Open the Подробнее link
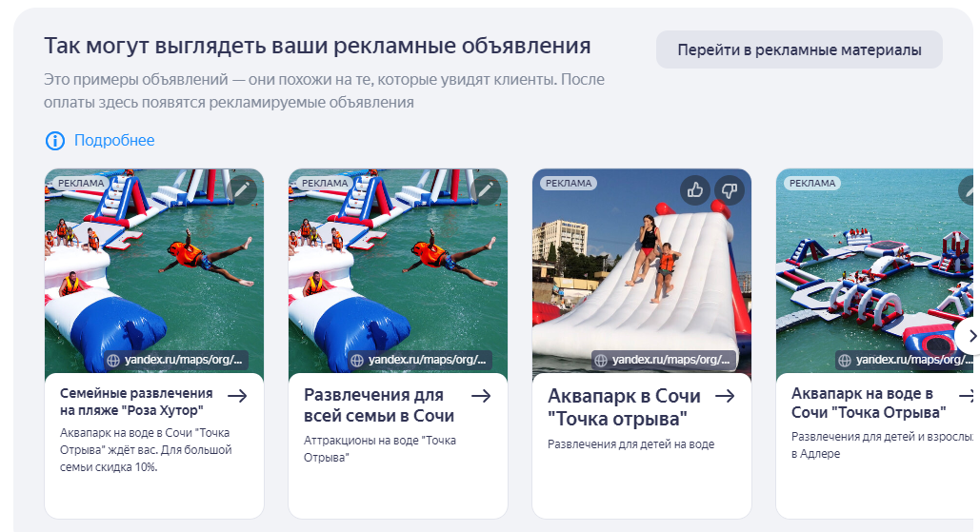The image size is (980, 532). (114, 141)
